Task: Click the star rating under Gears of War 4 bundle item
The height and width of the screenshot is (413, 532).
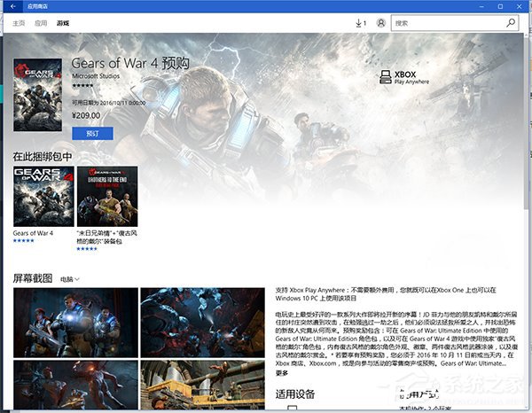Action: 23,241
